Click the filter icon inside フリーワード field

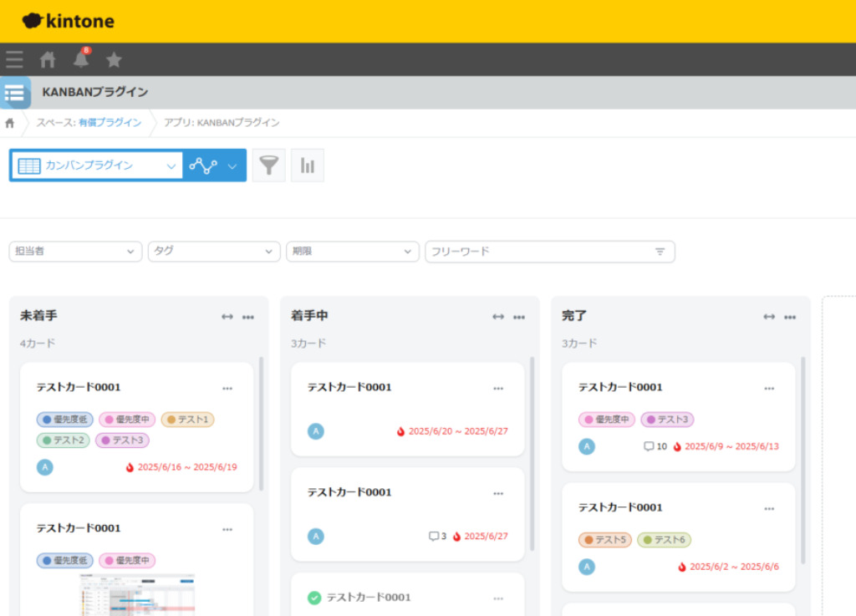pyautogui.click(x=660, y=252)
